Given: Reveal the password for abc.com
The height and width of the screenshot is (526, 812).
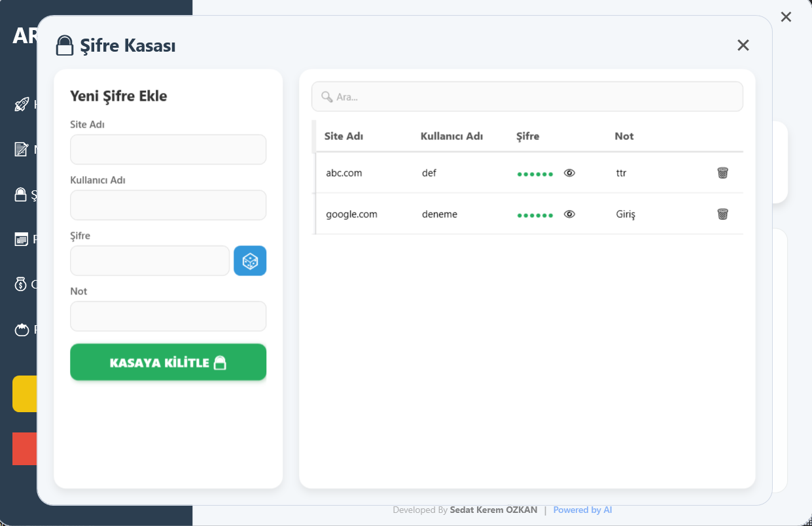Looking at the screenshot, I should [x=569, y=173].
